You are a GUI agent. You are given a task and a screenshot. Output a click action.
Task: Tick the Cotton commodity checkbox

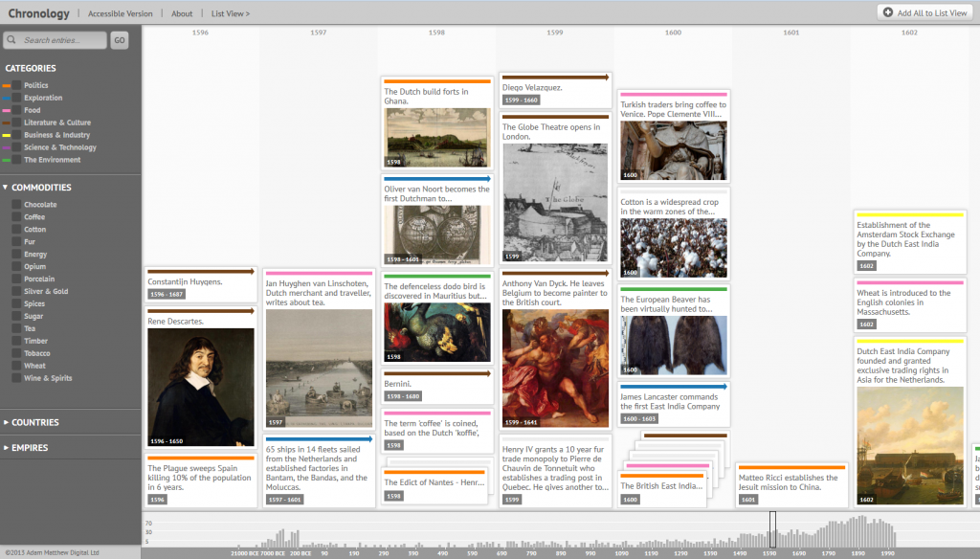click(x=17, y=230)
